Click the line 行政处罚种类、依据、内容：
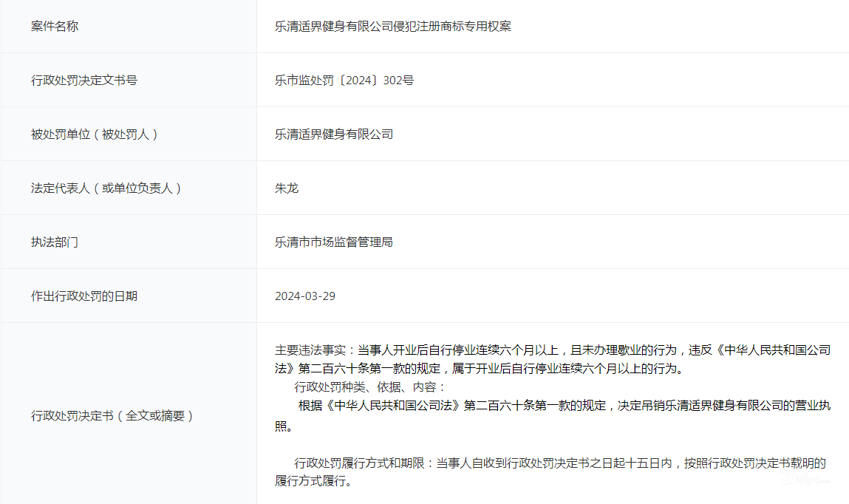The image size is (849, 504). (370, 387)
